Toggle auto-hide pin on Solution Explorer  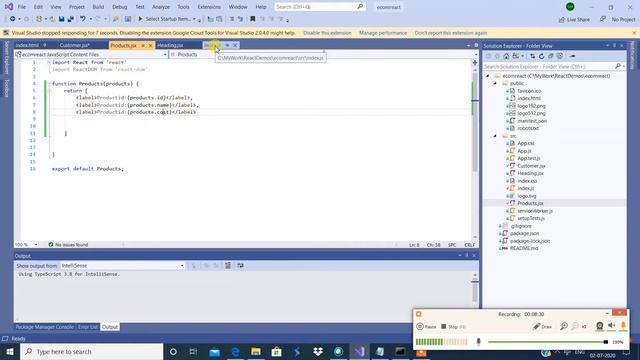[x=614, y=46]
